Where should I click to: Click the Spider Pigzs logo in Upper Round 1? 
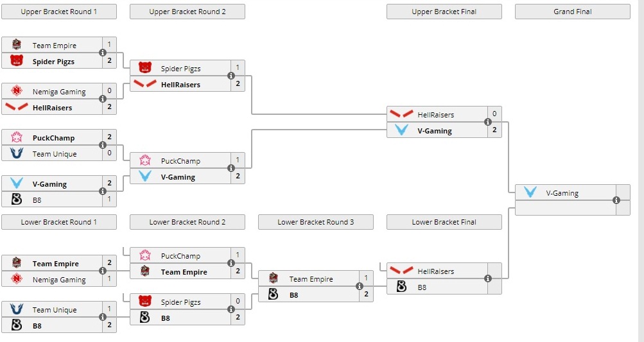coord(17,62)
